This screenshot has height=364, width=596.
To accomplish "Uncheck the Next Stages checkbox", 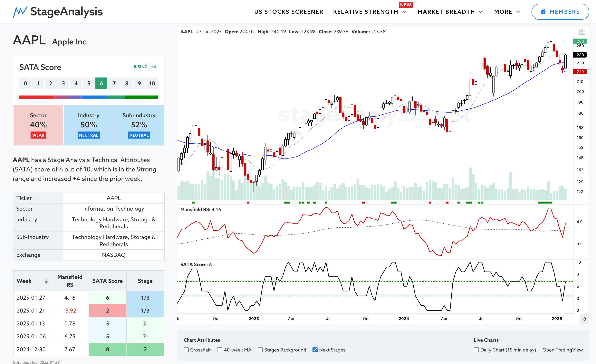I will (315, 350).
